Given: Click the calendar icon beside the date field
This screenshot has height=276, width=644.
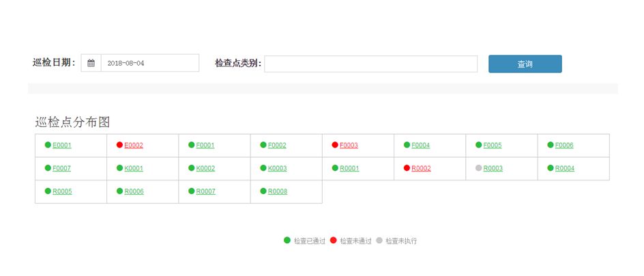Looking at the screenshot, I should [x=91, y=64].
